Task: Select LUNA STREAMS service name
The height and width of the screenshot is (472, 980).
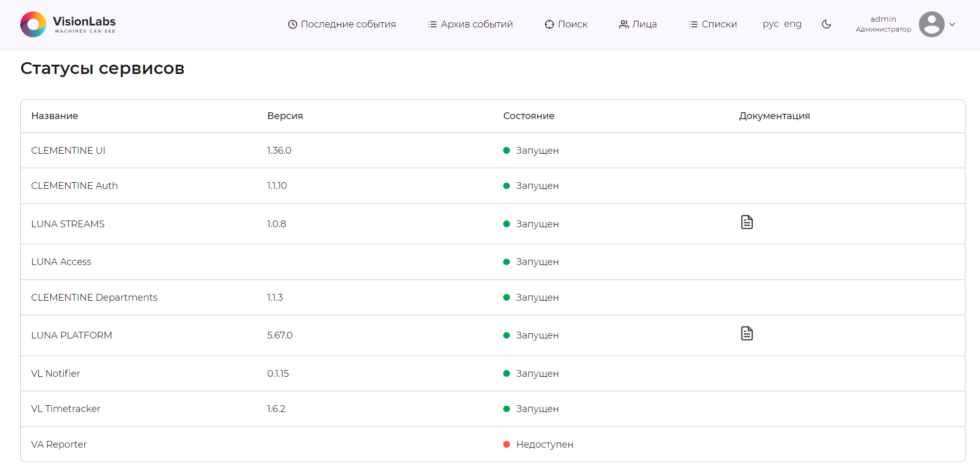Action: point(68,224)
